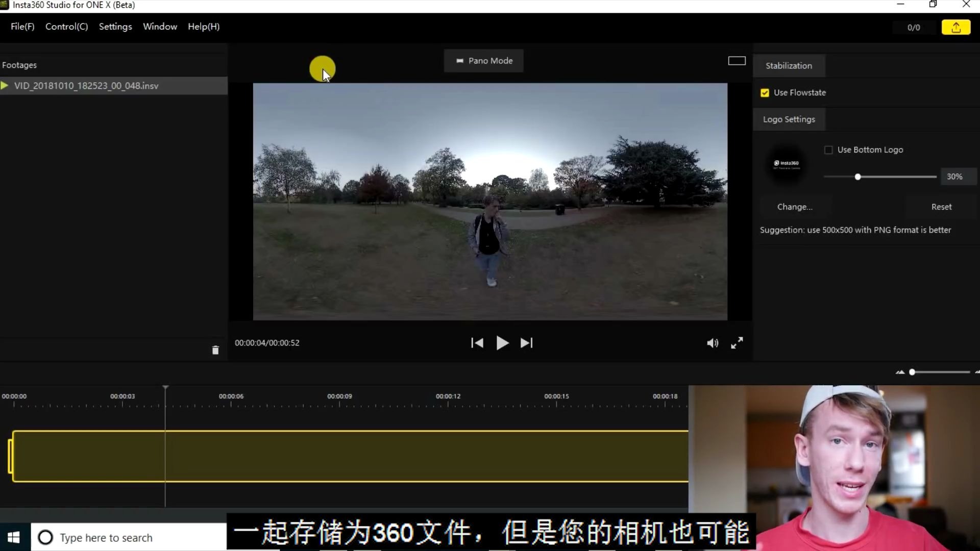Select footage VID_20181010_182523_00_048.insv
980x551 pixels.
(113, 86)
